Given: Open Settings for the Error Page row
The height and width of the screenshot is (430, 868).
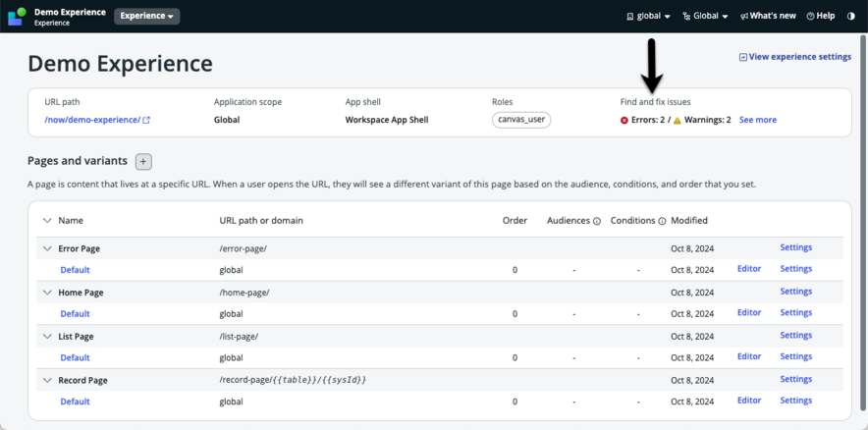Looking at the screenshot, I should click(x=796, y=247).
